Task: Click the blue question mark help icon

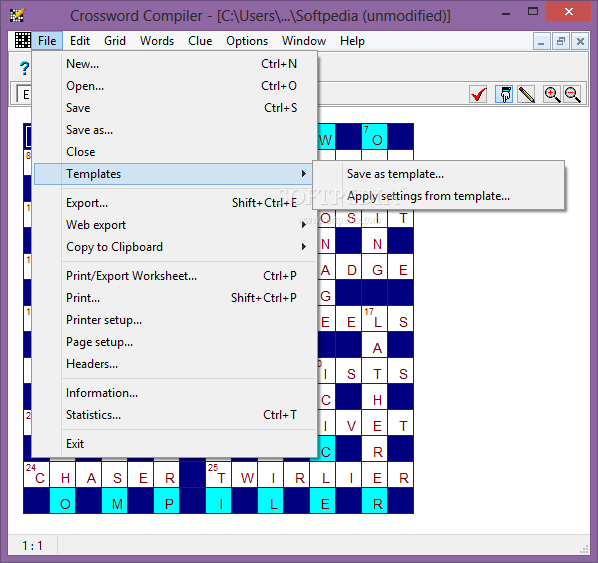Action: (x=24, y=68)
